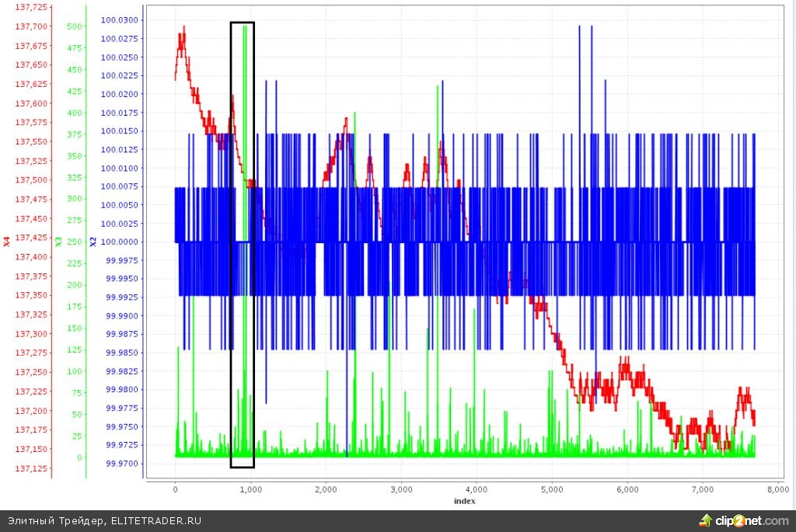The height and width of the screenshot is (532, 796).
Task: Click the 6,000 tick on index axis
Action: pyautogui.click(x=627, y=489)
